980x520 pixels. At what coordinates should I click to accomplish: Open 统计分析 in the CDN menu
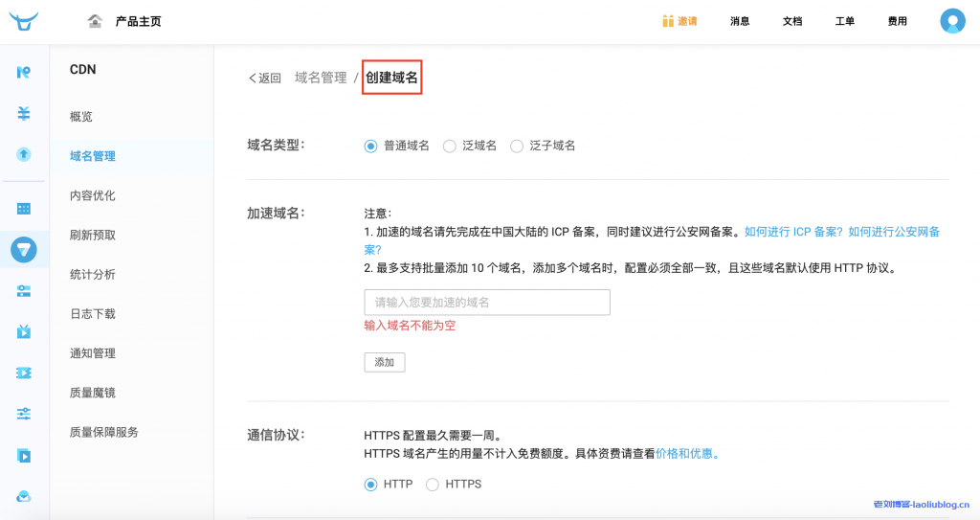pyautogui.click(x=93, y=274)
